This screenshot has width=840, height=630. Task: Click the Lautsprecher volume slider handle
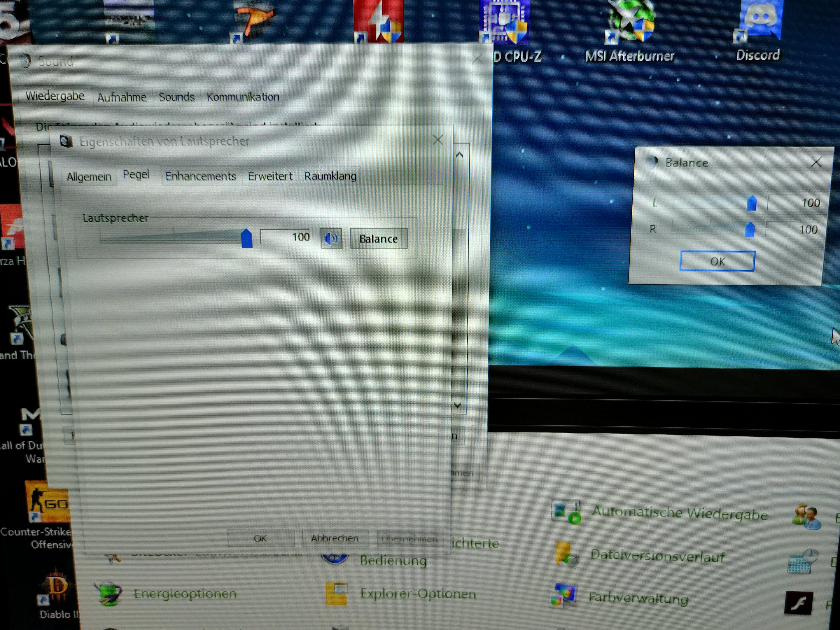[x=247, y=238]
